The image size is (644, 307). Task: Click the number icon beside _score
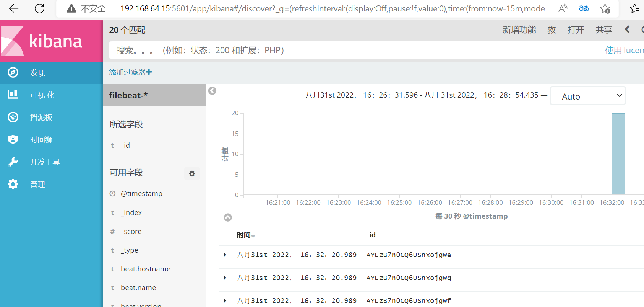coord(112,232)
